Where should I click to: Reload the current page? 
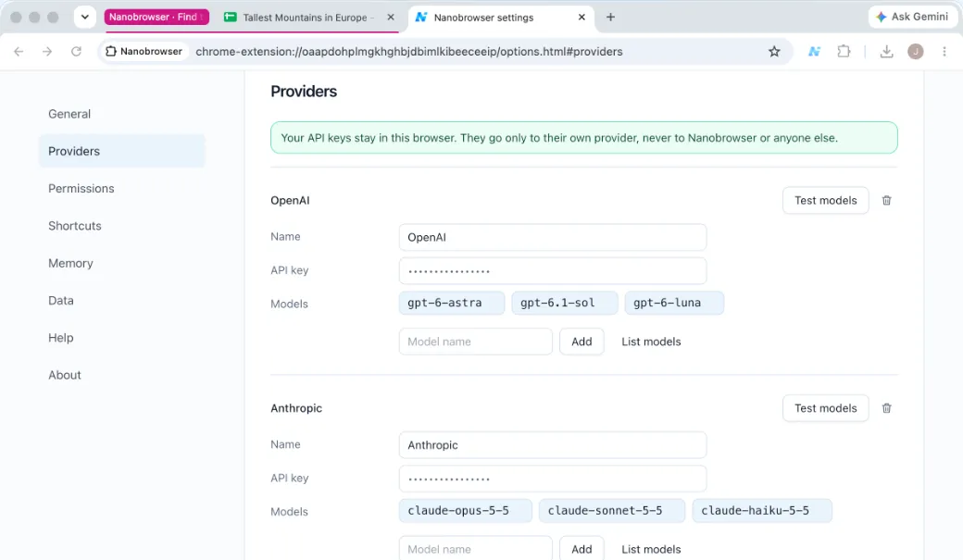(76, 52)
